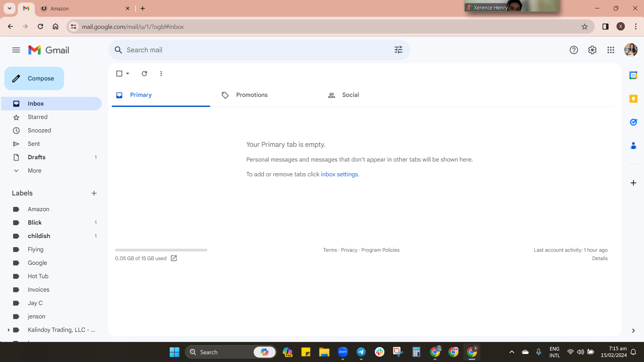This screenshot has height=362, width=644.
Task: Expand the More folders list
Action: point(51,171)
